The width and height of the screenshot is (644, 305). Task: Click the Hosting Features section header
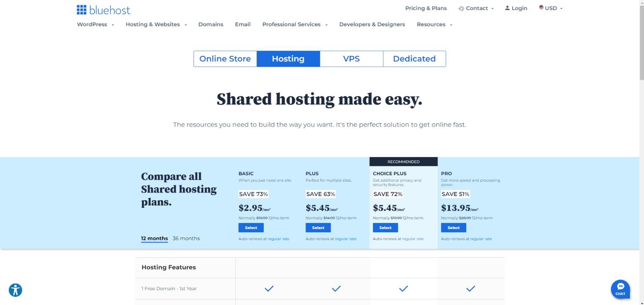coord(169,267)
